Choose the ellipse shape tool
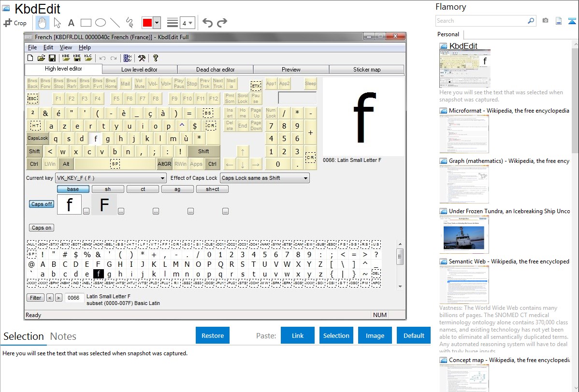The width and height of the screenshot is (579, 392). [100, 23]
